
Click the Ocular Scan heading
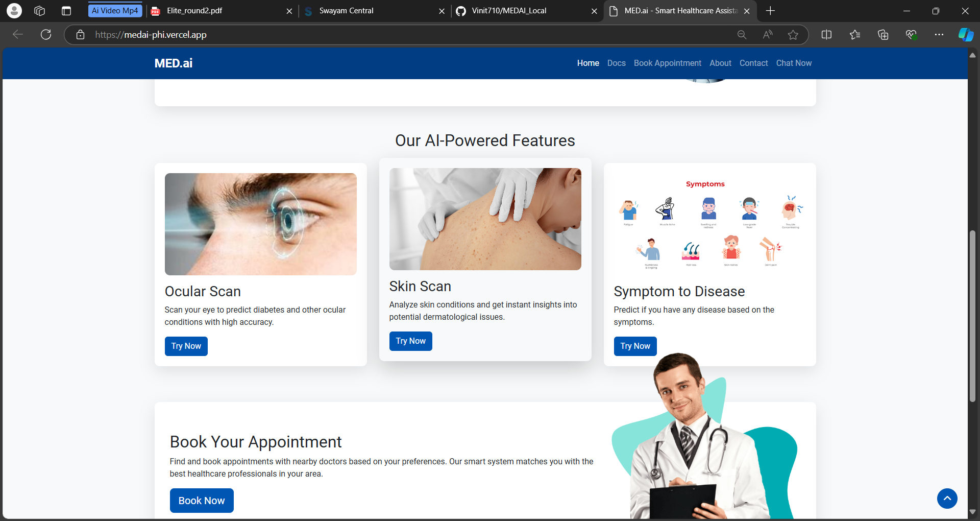tap(203, 291)
